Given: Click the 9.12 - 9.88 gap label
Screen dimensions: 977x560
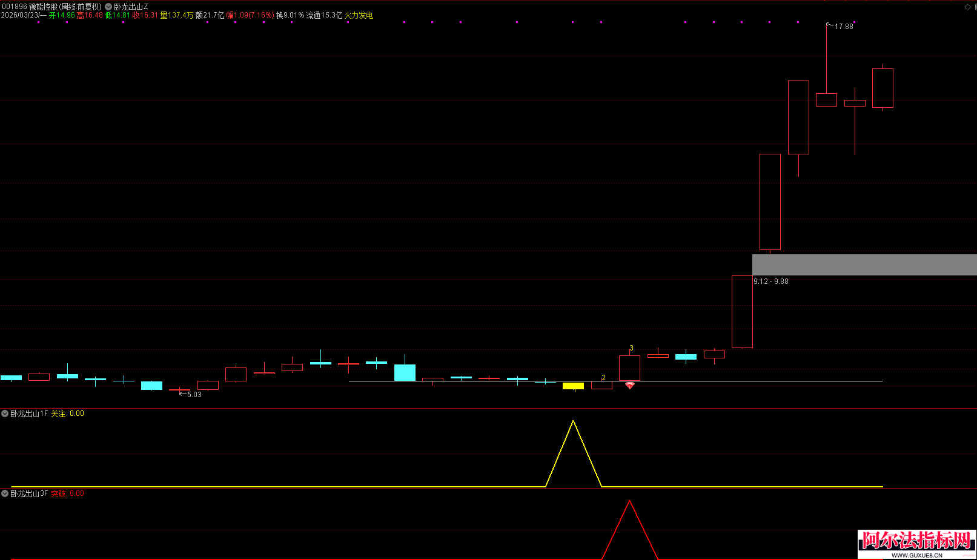Looking at the screenshot, I should tap(771, 282).
